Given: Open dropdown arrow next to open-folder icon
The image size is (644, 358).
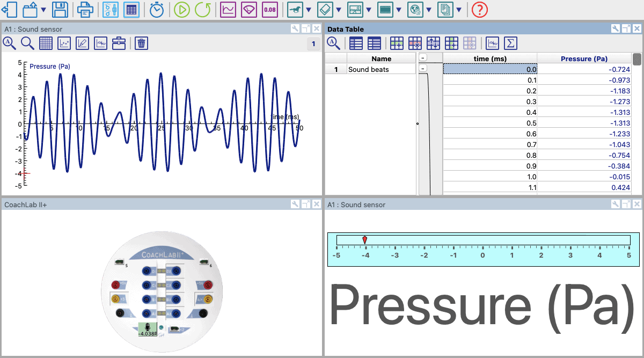Looking at the screenshot, I should coord(43,10).
